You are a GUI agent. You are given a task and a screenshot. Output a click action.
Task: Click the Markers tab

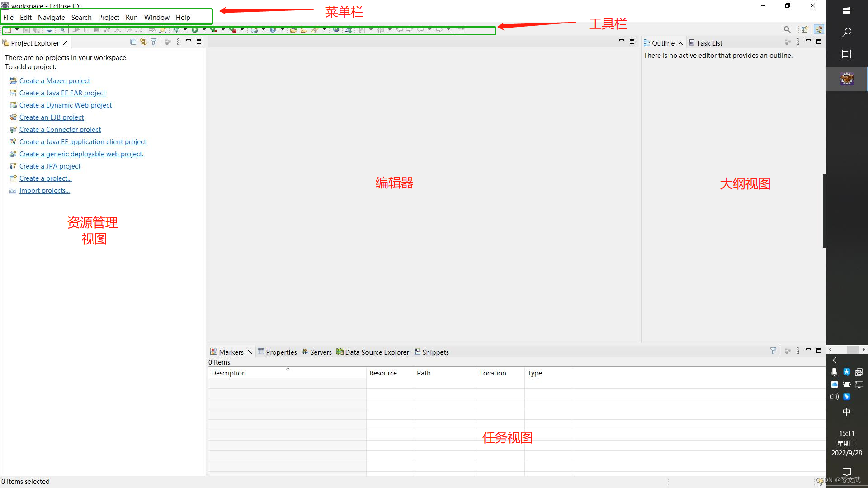[231, 352]
